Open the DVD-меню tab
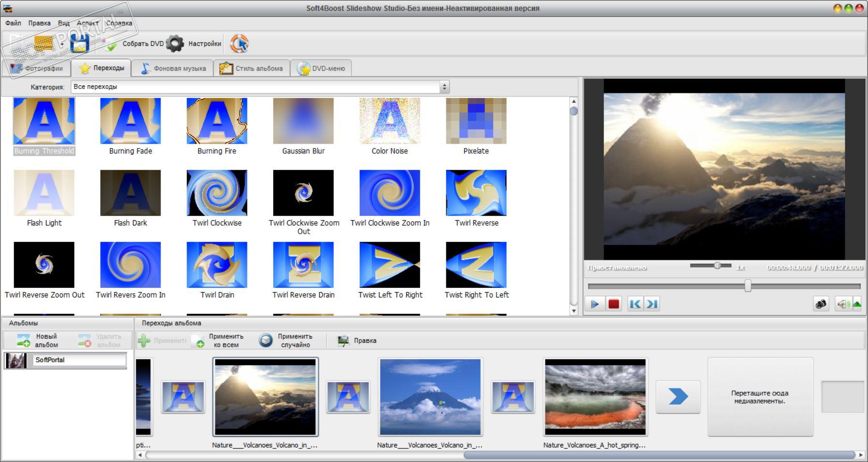Viewport: 868px width, 462px height. pos(321,68)
